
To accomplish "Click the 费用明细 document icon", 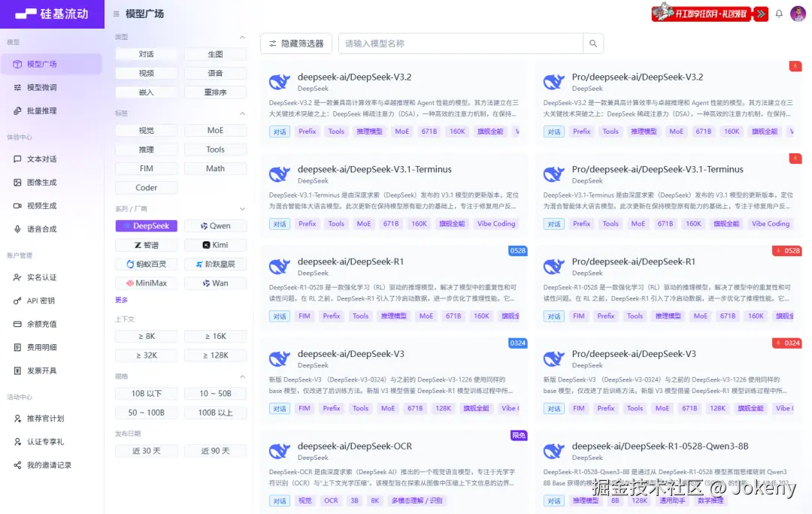I will (17, 347).
